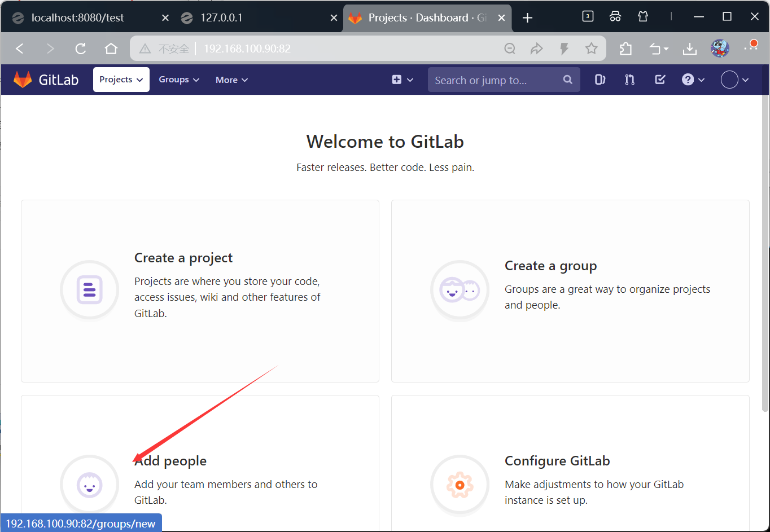Open the browser downloads icon

coord(689,49)
